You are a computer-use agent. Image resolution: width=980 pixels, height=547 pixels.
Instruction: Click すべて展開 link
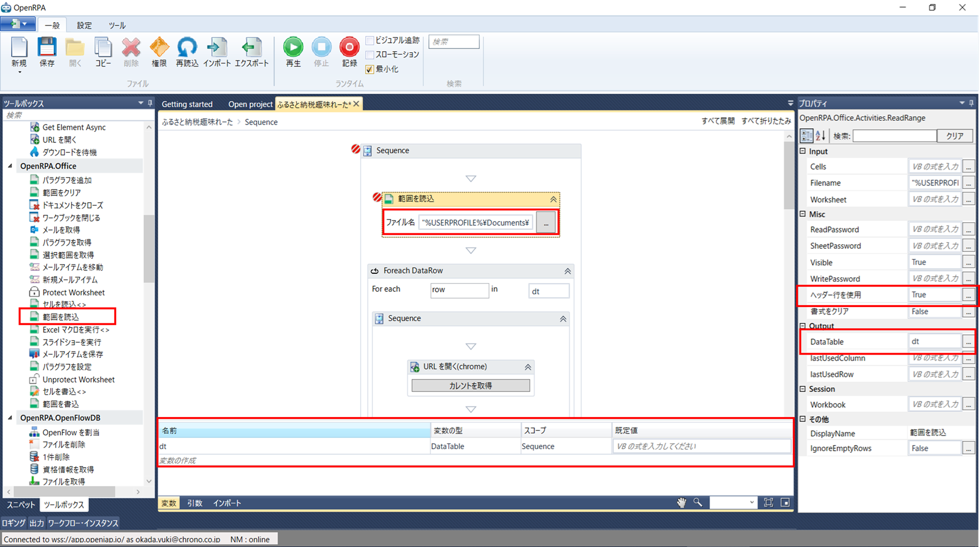[718, 121]
